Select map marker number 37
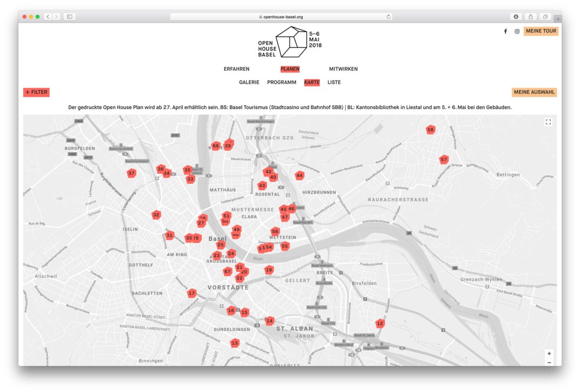580x392 pixels. pos(131,173)
